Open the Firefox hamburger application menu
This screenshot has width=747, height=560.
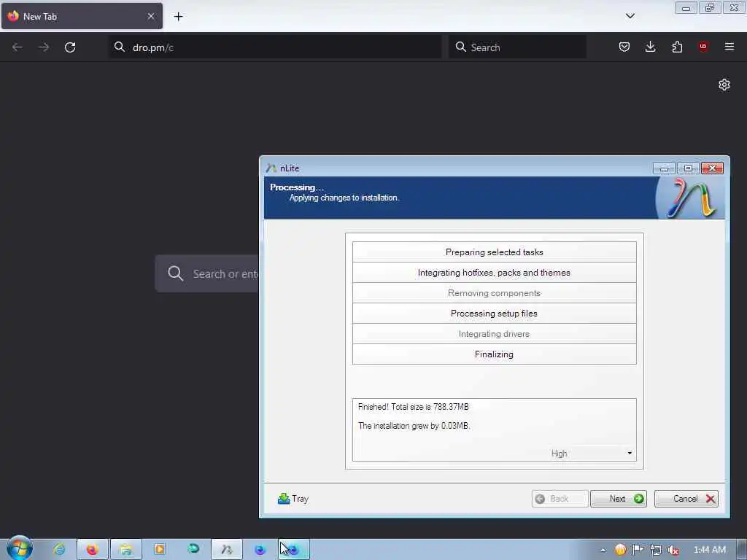(729, 47)
